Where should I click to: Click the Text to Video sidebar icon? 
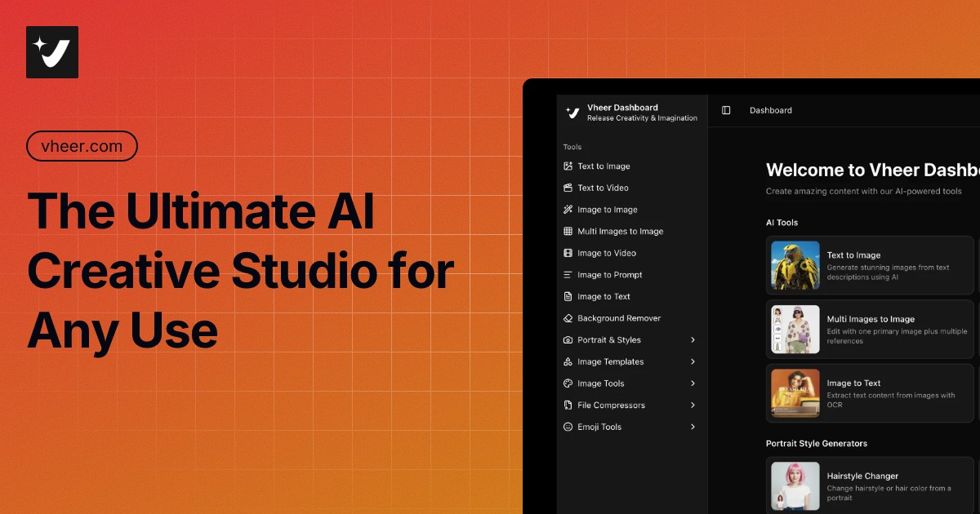[x=568, y=188]
